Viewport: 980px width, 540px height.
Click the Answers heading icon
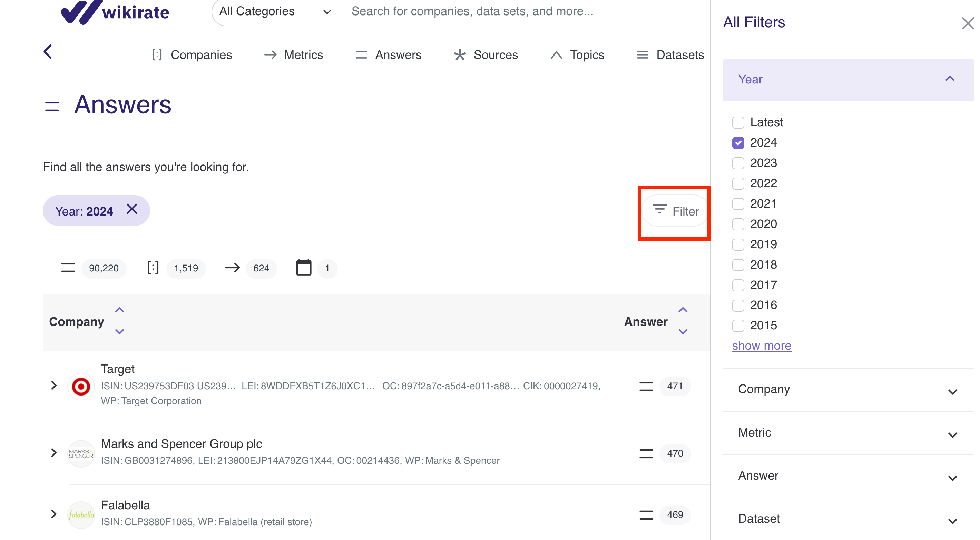(x=52, y=107)
